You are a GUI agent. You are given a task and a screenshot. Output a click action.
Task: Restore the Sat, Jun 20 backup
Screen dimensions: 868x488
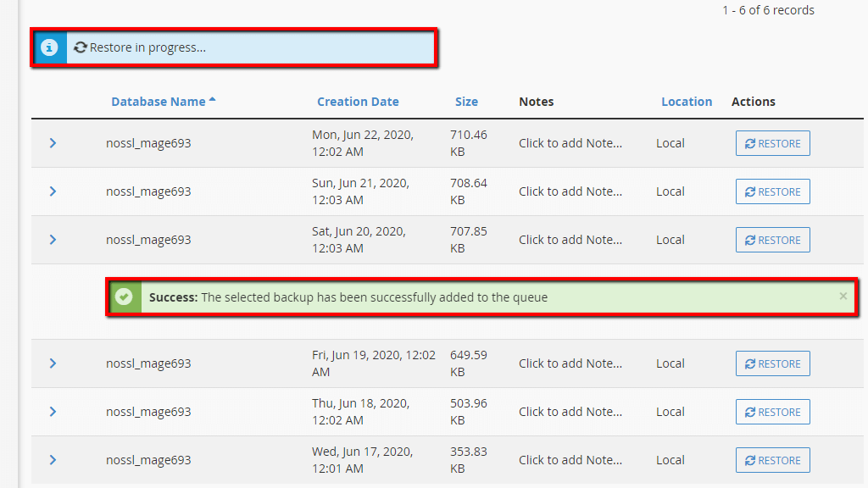click(x=773, y=240)
